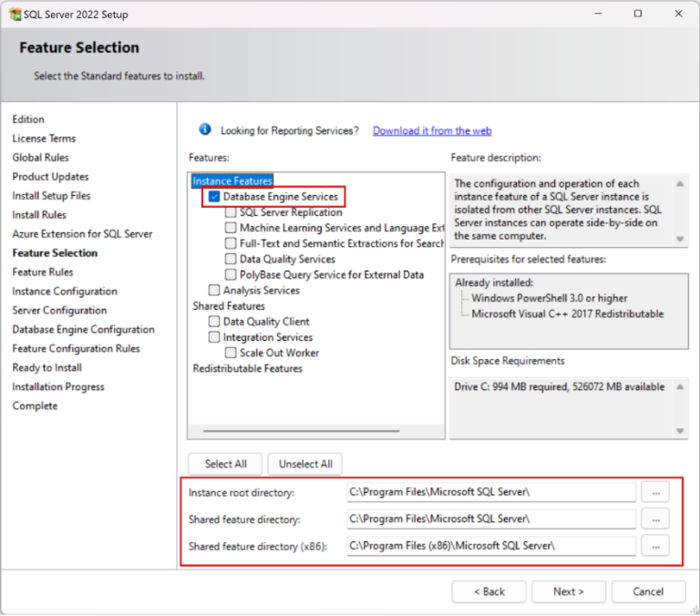The height and width of the screenshot is (616, 700).
Task: Cancel the SQL Server setup
Action: pyautogui.click(x=648, y=591)
